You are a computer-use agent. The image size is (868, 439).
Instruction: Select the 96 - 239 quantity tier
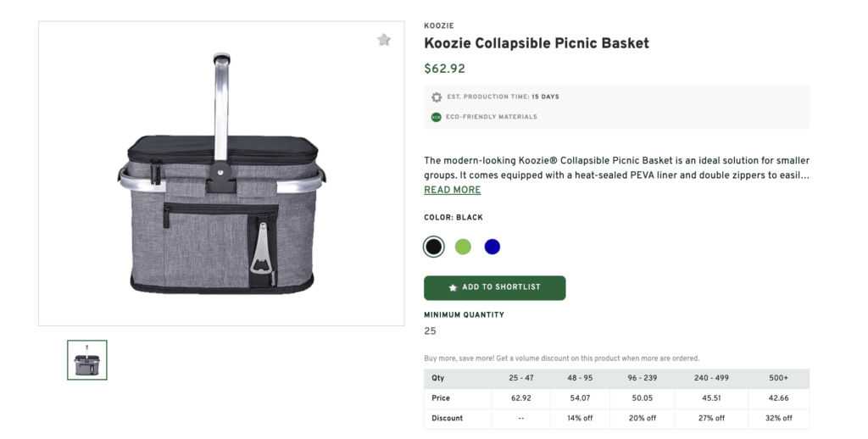click(x=642, y=378)
